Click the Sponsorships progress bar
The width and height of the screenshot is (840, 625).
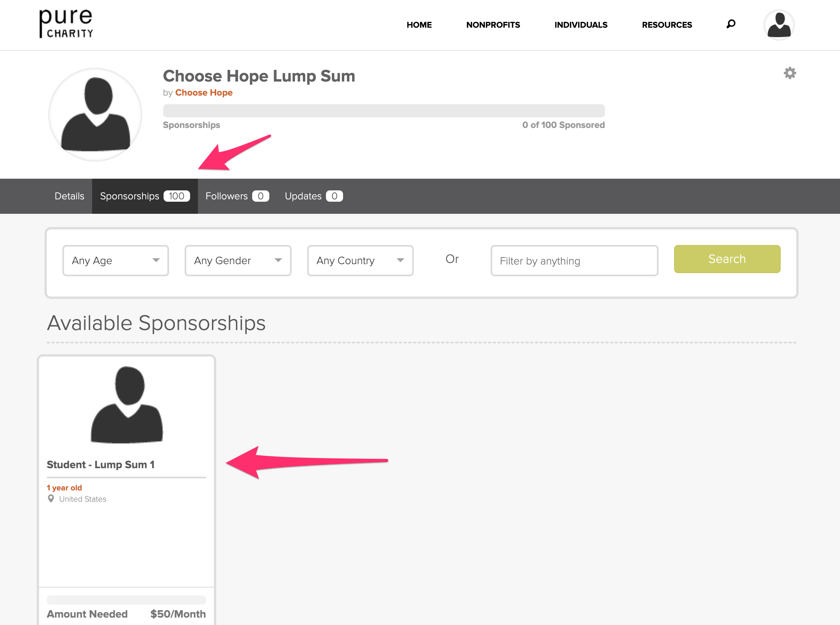coord(384,111)
